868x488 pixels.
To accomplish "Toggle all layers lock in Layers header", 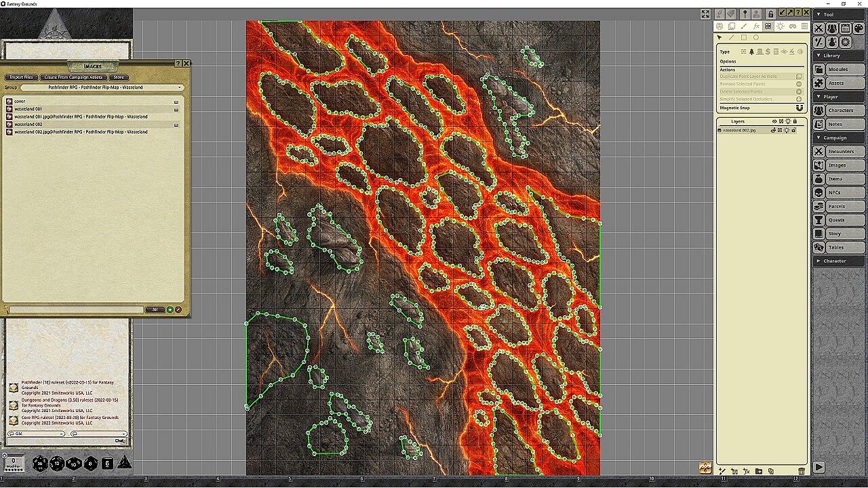I will click(795, 121).
